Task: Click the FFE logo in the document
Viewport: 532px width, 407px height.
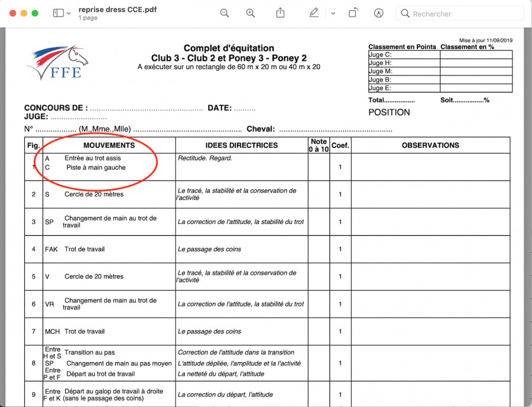Action: [x=57, y=63]
